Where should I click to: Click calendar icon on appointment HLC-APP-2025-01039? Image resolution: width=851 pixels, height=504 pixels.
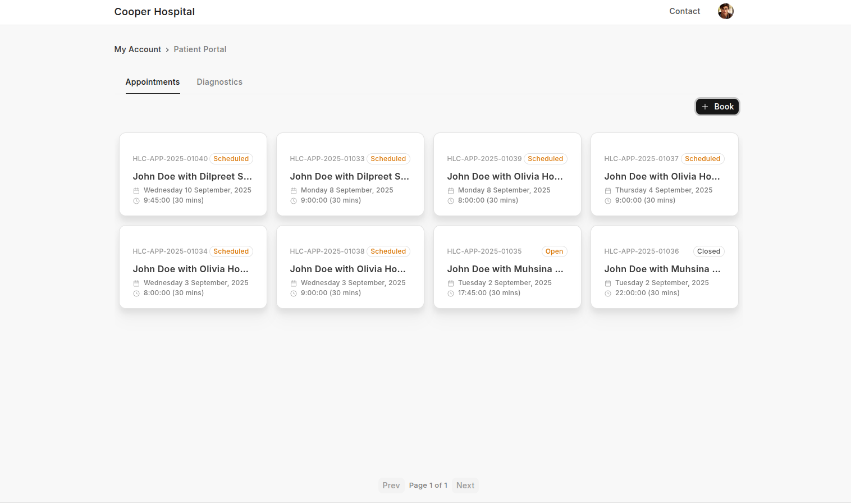click(x=451, y=191)
